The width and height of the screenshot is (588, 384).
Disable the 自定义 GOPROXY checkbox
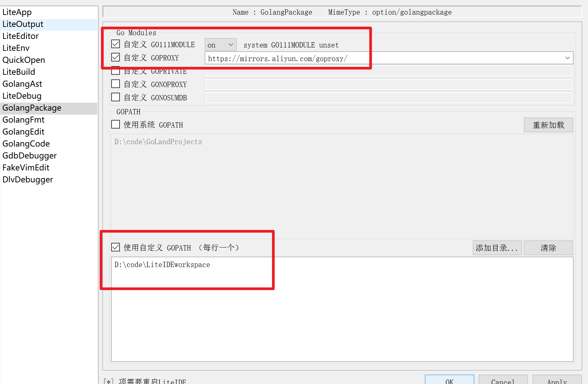[x=115, y=57]
